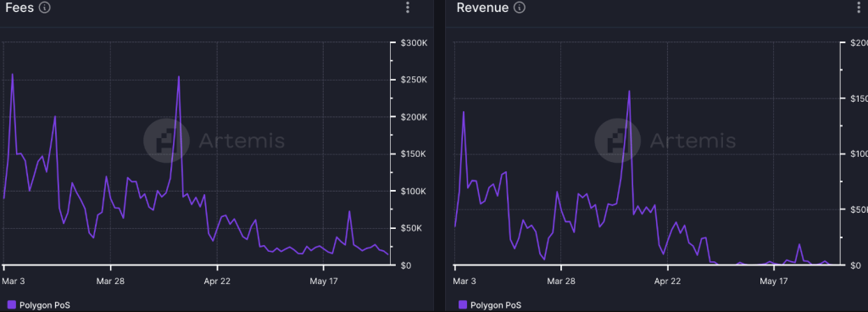Click the $50K label on Fees y-axis
Image resolution: width=868 pixels, height=312 pixels.
(x=412, y=228)
